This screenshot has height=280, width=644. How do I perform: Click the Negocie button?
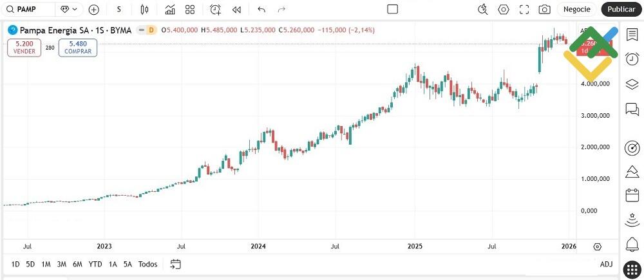click(576, 9)
